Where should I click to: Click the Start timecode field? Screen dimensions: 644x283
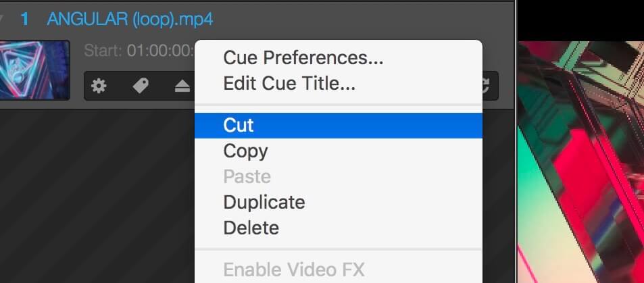[139, 51]
